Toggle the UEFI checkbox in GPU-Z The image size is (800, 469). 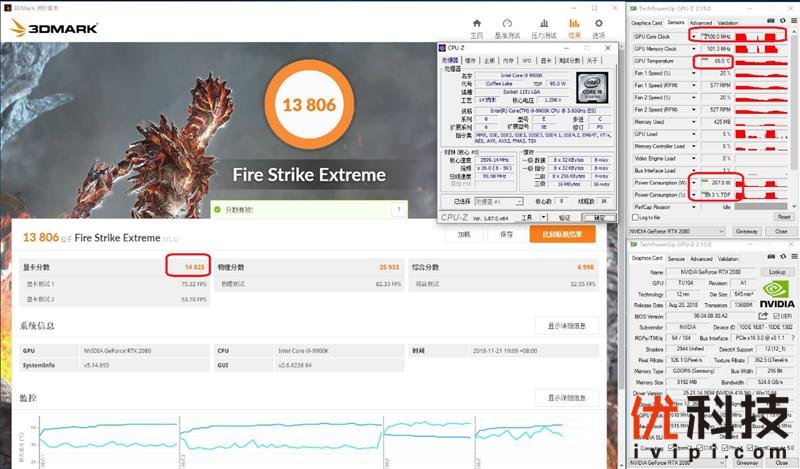tap(776, 316)
